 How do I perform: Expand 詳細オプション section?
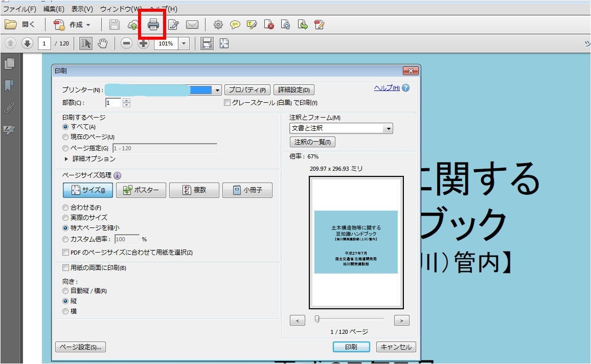[66, 159]
